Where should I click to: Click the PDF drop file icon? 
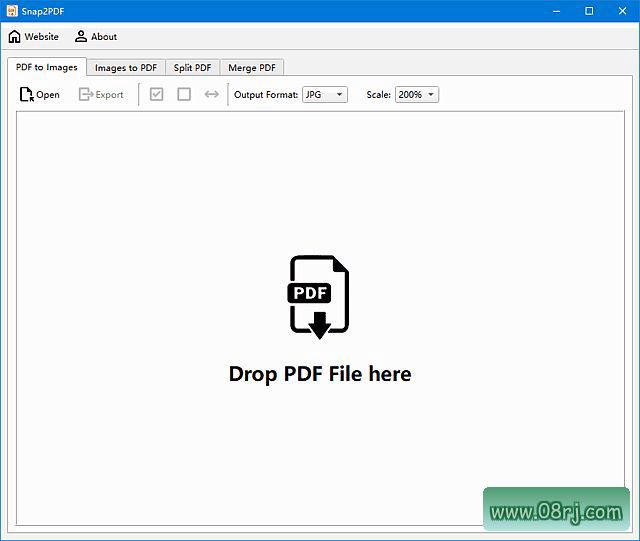319,297
